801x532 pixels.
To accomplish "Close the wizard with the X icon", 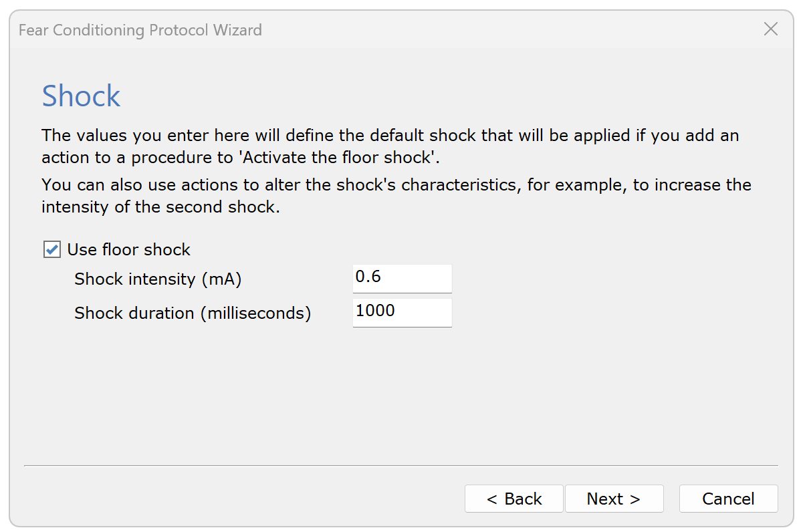I will click(x=770, y=29).
